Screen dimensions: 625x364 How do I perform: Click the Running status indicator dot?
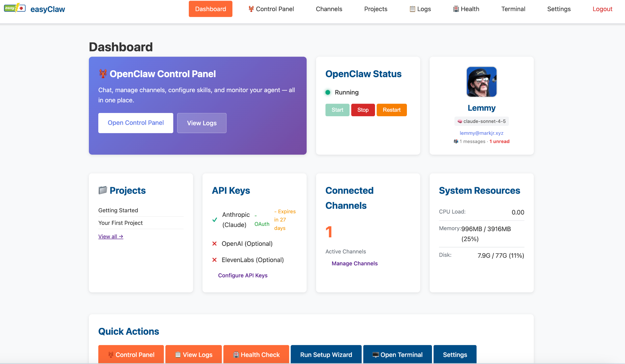click(328, 92)
